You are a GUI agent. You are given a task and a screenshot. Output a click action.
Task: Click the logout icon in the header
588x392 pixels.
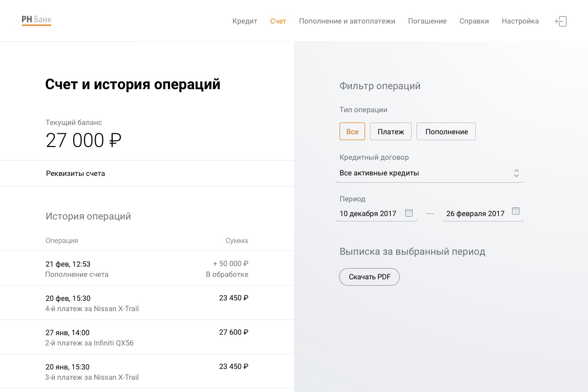561,22
